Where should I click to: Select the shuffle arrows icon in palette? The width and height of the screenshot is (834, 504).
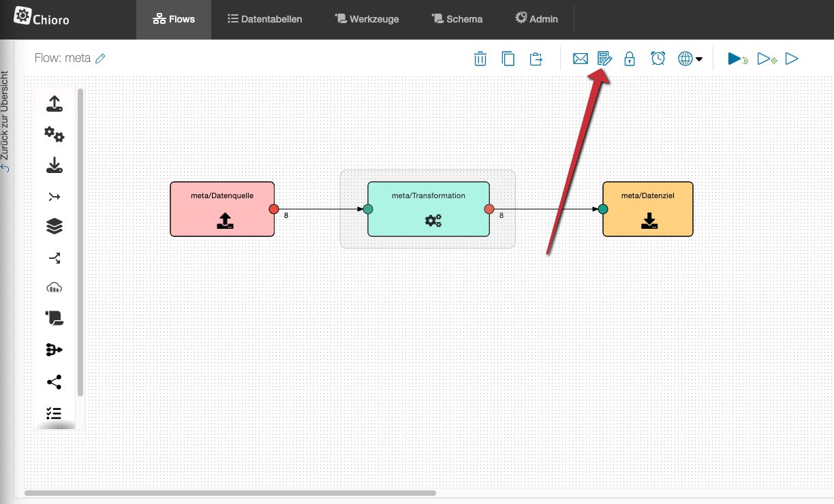[x=55, y=257]
